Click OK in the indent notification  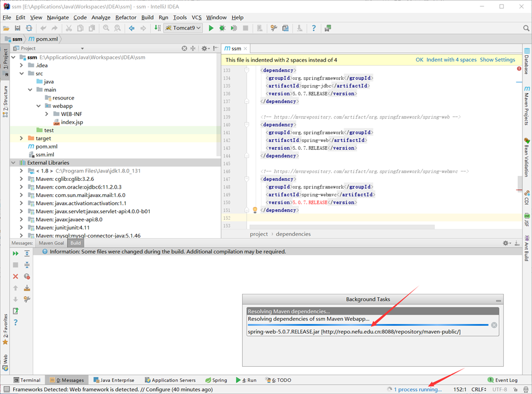click(x=420, y=60)
